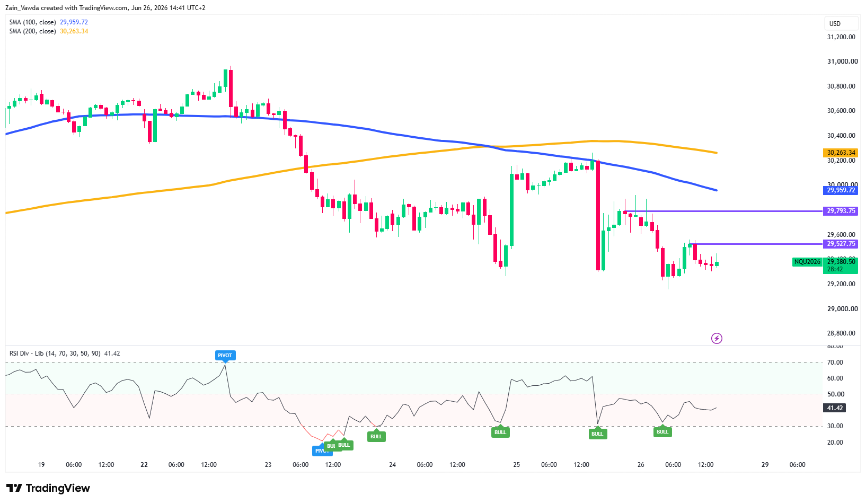Click the blue PIVOT marker at RSI peak

225,356
